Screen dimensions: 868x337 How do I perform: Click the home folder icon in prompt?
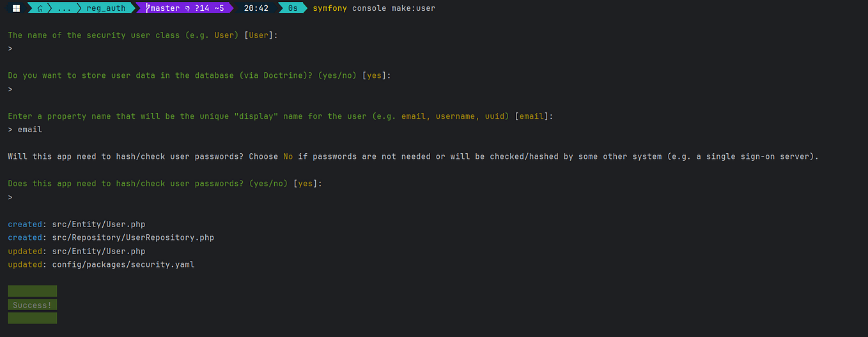(41, 8)
